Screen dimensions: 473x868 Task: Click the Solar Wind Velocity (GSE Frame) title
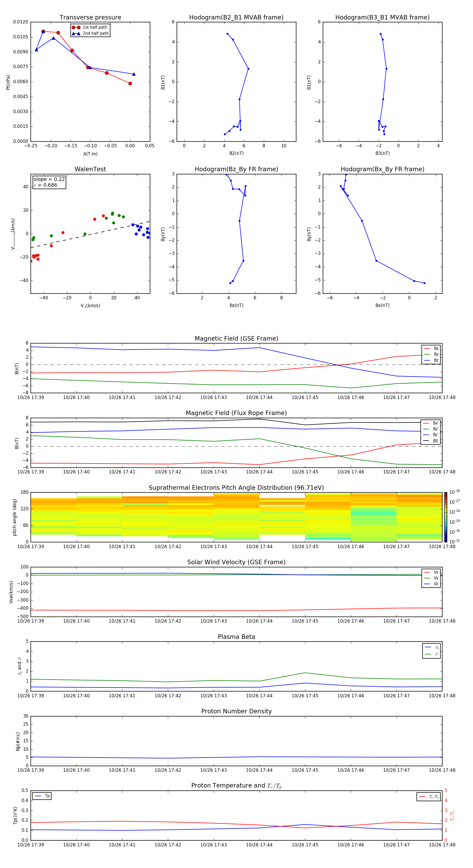236,562
